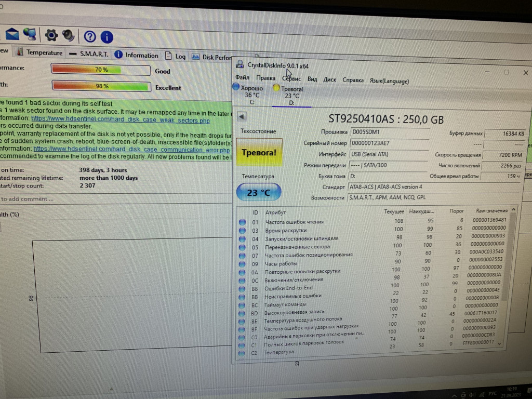Screen dimensions: 532x399
Task: Open the Справка menu in CrystalDiskInfo
Action: coord(353,80)
